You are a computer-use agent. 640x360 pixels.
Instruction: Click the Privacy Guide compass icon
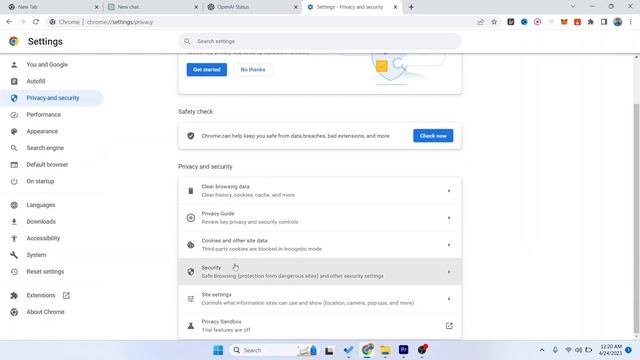tap(191, 218)
